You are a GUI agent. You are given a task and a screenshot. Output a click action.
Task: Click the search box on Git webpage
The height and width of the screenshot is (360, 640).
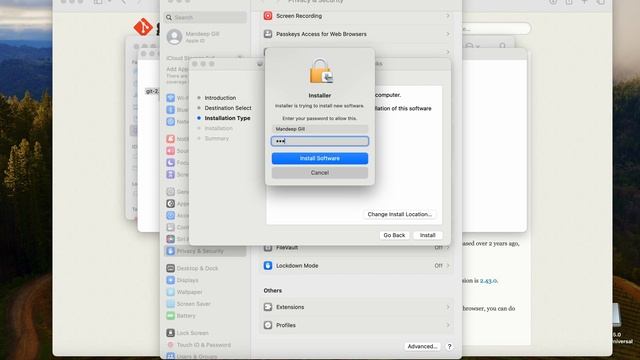click(496, 29)
